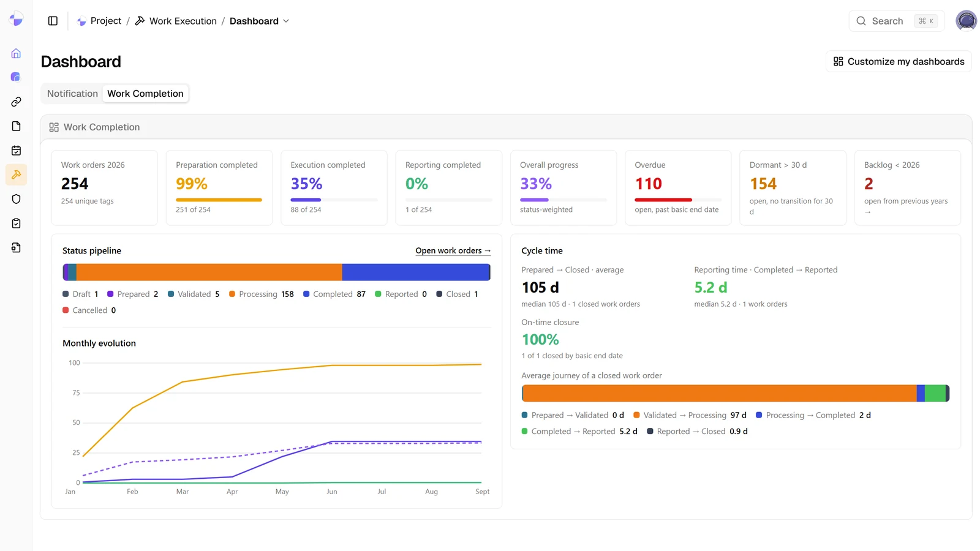The image size is (980, 551).
Task: Select the highlighted wrench Work Execution icon
Action: tap(16, 174)
